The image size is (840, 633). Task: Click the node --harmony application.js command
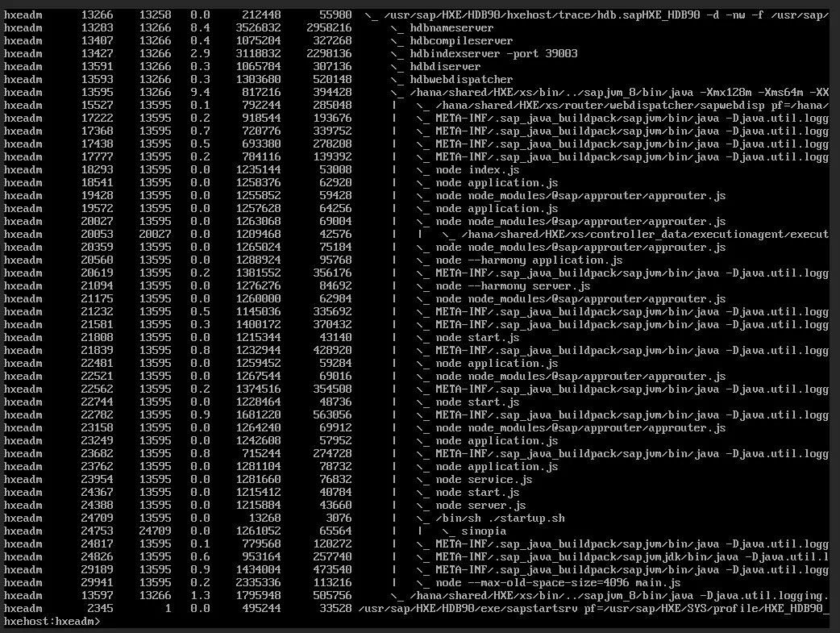coord(529,260)
